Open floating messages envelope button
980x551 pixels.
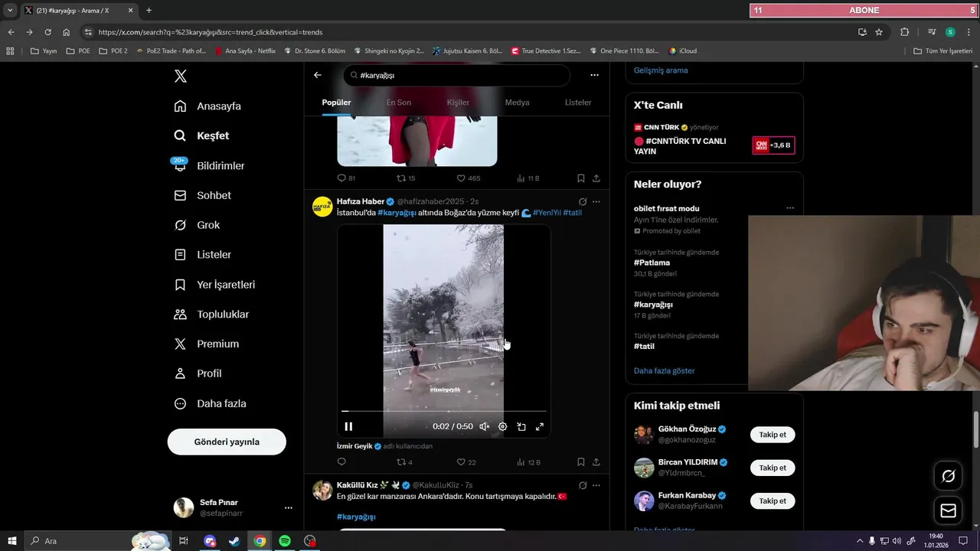pos(948,510)
